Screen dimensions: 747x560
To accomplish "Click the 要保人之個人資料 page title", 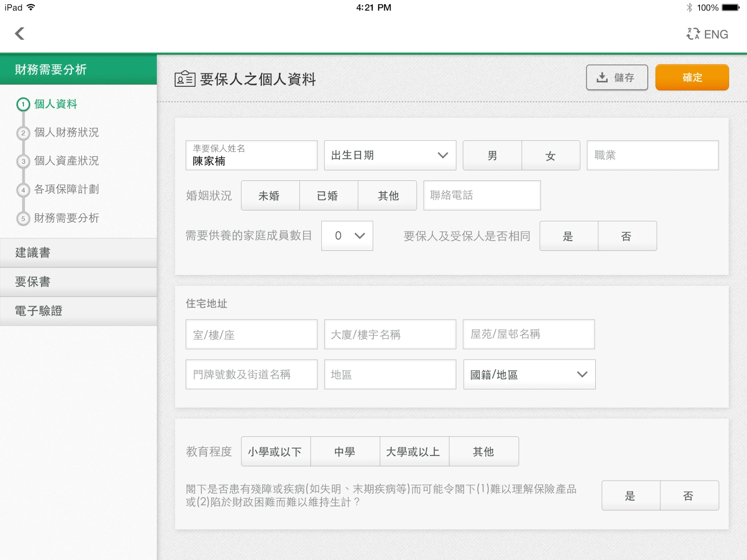I will [258, 79].
